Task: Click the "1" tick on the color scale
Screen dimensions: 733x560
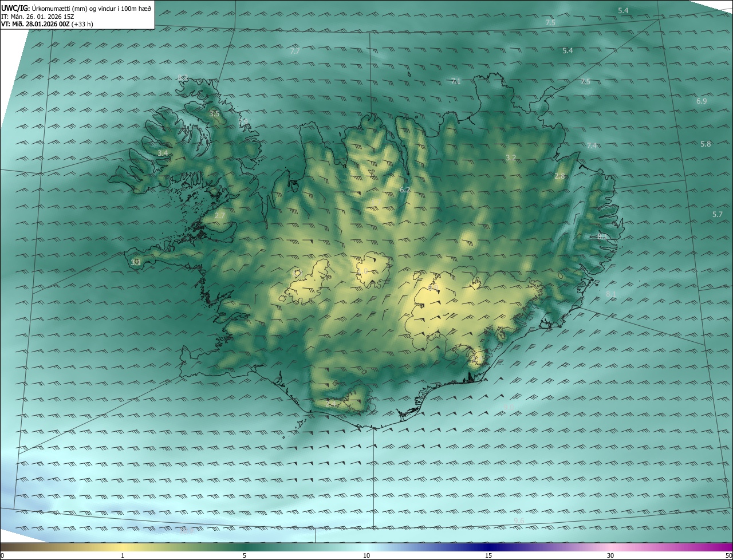Action: click(x=123, y=555)
